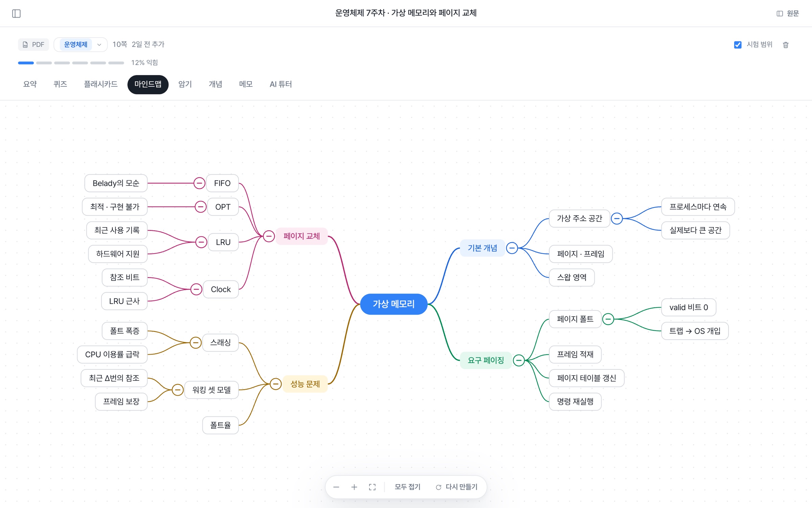Select the central 가상 메모리 node
Viewport: 812px width, 508px height.
394,304
